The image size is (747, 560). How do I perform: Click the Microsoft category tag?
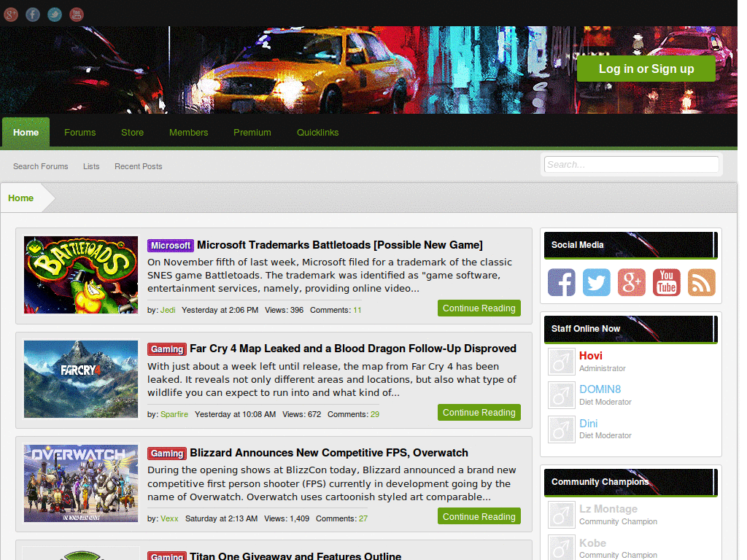171,245
